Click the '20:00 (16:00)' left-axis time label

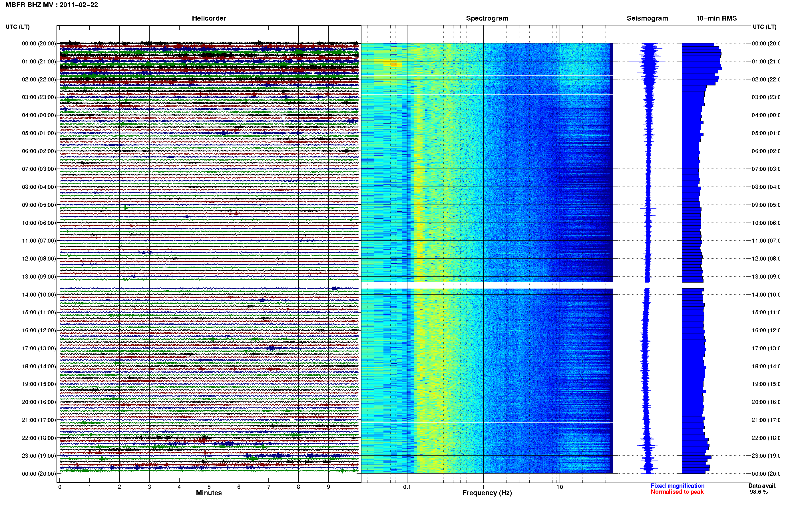point(39,402)
